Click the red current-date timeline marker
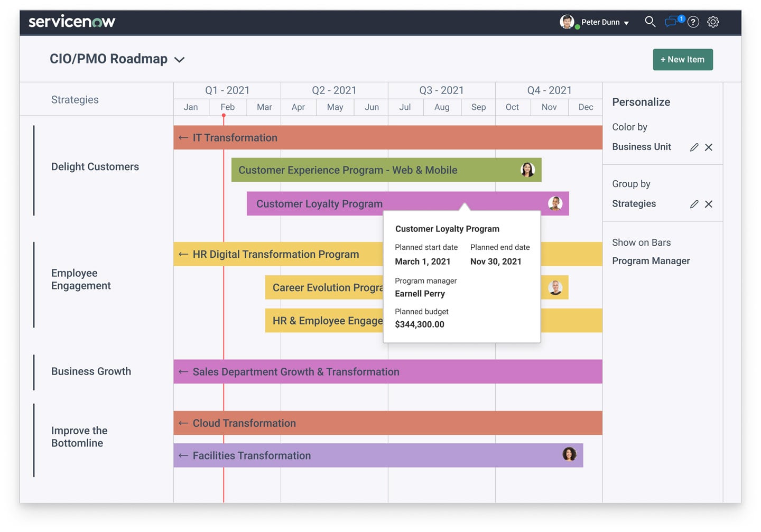 click(224, 116)
